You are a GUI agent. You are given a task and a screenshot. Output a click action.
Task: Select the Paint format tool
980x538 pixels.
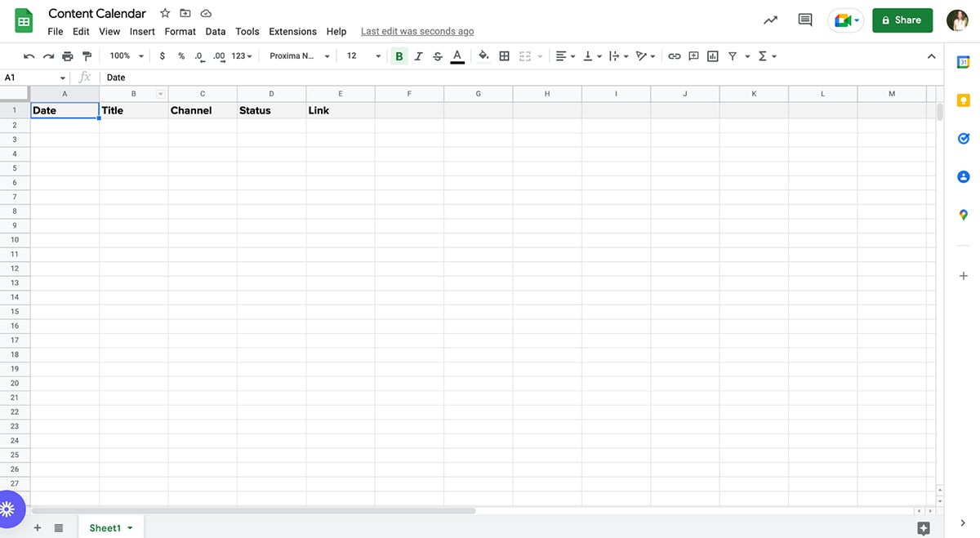[87, 56]
